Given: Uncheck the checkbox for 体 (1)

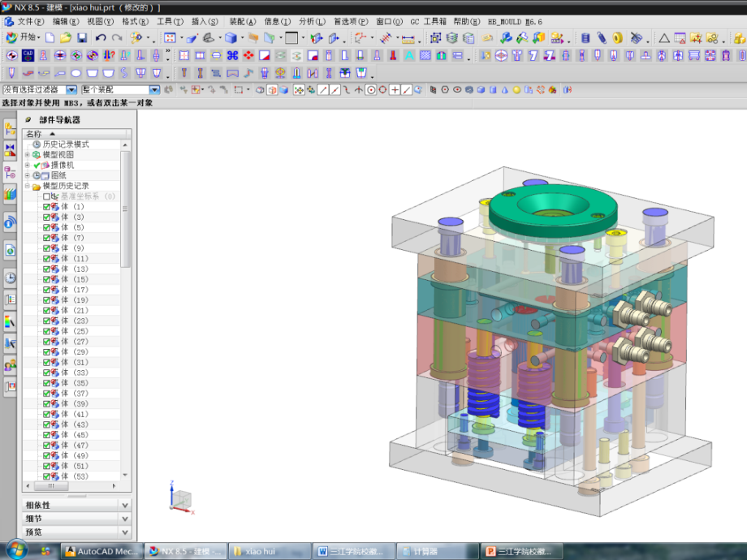Looking at the screenshot, I should (x=46, y=207).
